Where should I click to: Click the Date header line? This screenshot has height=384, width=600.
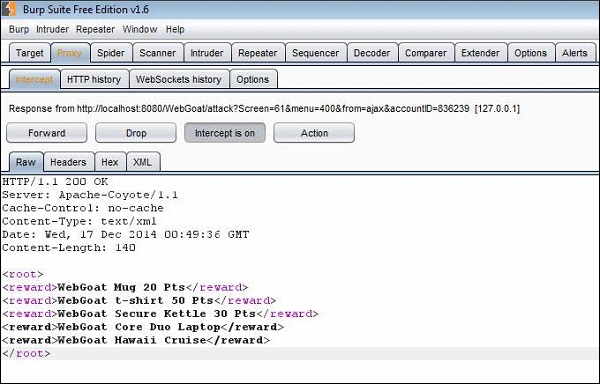[x=126, y=234]
